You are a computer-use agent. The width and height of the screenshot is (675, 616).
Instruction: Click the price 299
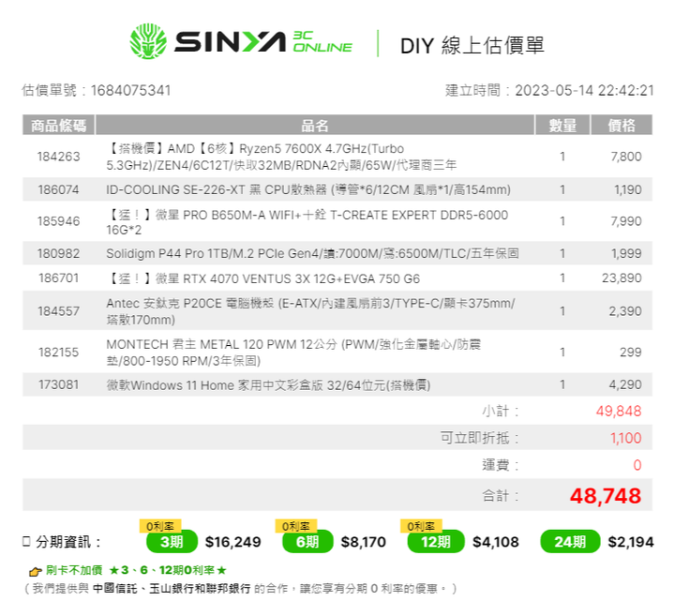coord(631,353)
